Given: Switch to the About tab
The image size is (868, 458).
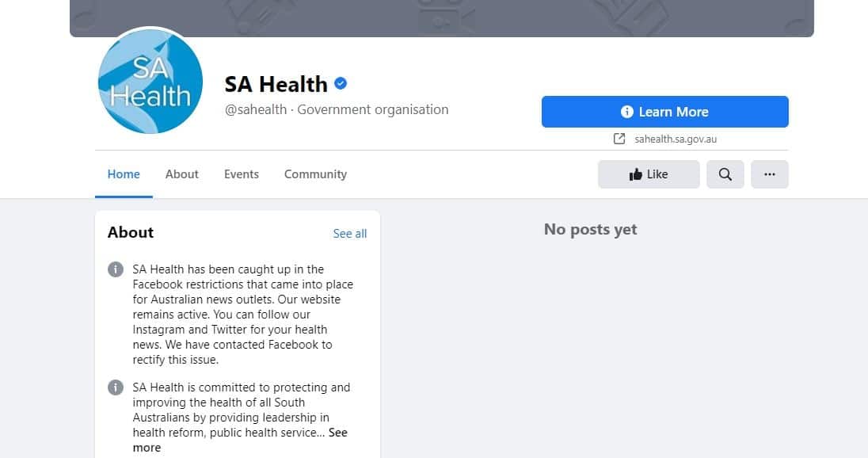Looking at the screenshot, I should [x=181, y=174].
